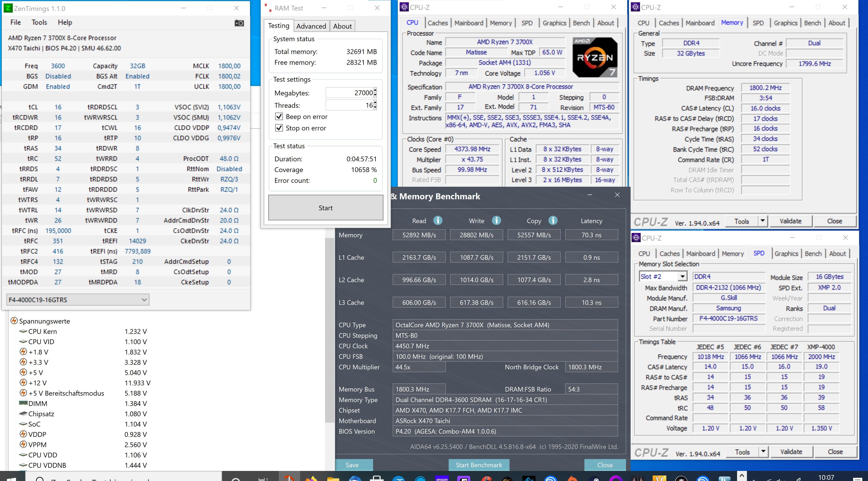Click the CPU Kern value 1.232 V
Viewport: 868px width, 481px height.
pos(136,331)
